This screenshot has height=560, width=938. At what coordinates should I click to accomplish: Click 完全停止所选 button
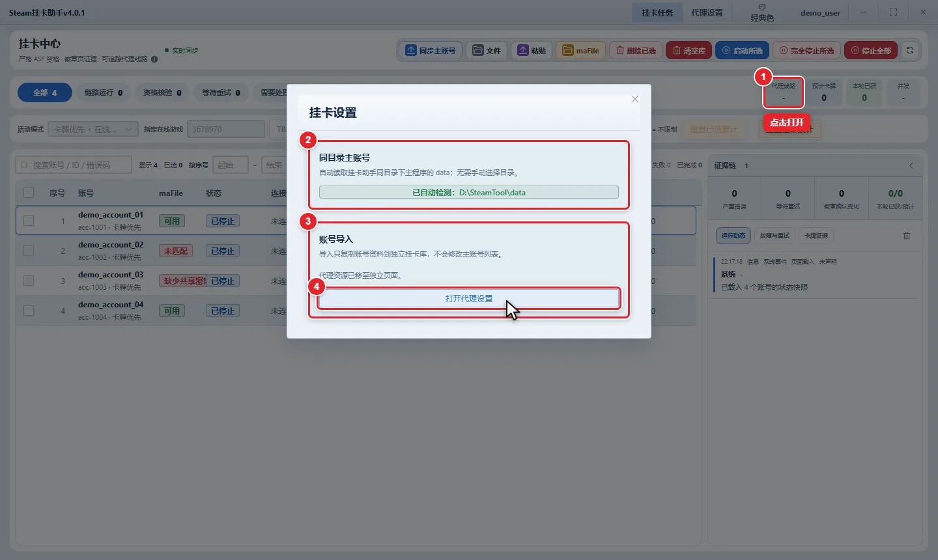point(806,50)
